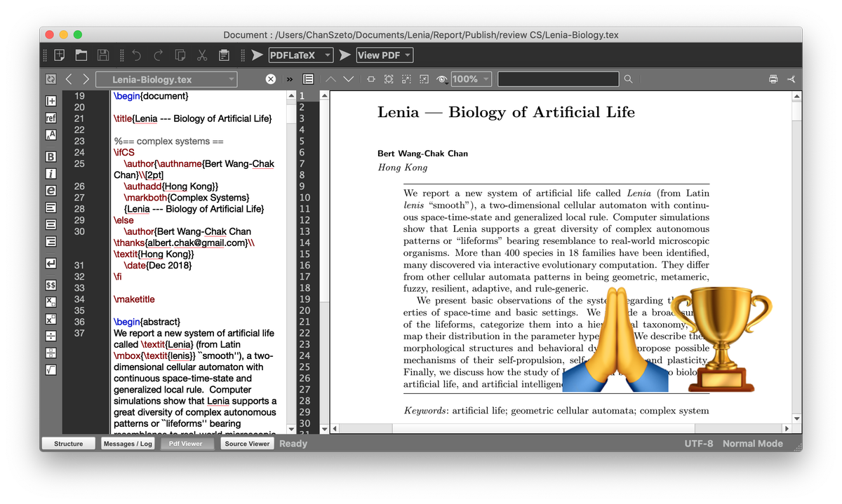Viewport: 842px width, 504px height.
Task: Open the View PDF command dropdown
Action: [385, 55]
